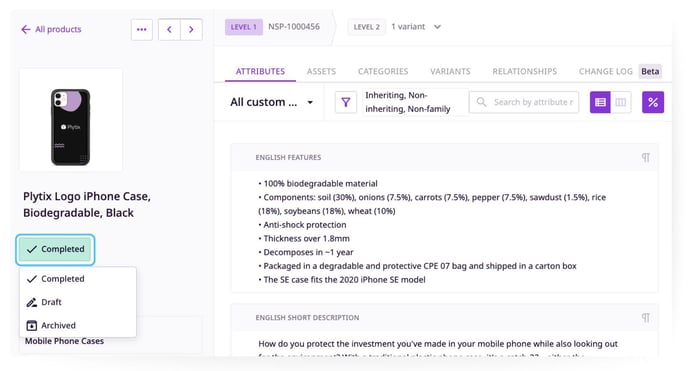Click the Thickness over 1.8mm bullet
688x371 pixels.
coord(304,239)
